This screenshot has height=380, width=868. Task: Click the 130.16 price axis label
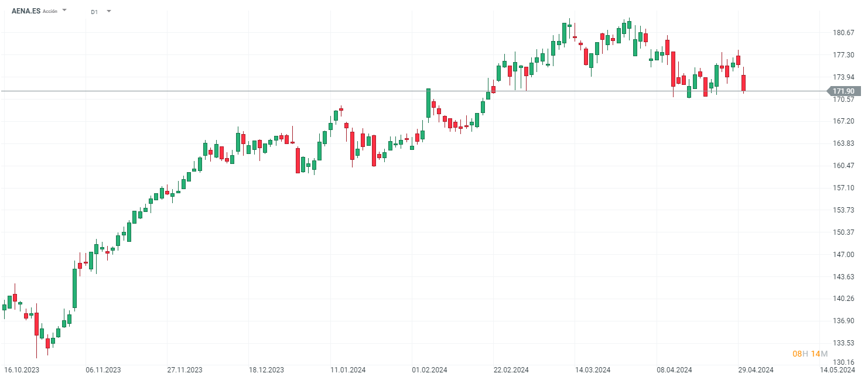click(843, 362)
